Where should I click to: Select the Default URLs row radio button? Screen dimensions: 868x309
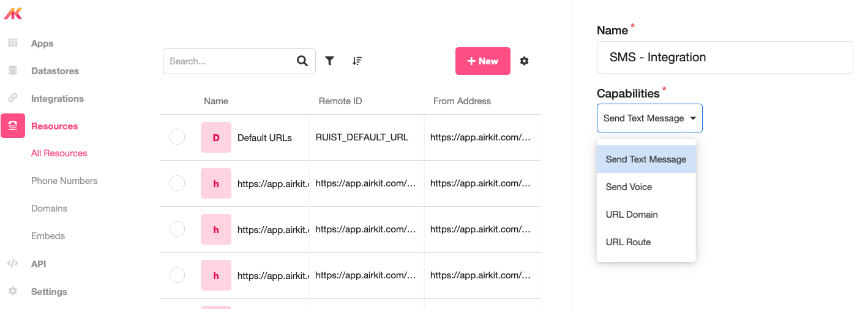coord(177,137)
